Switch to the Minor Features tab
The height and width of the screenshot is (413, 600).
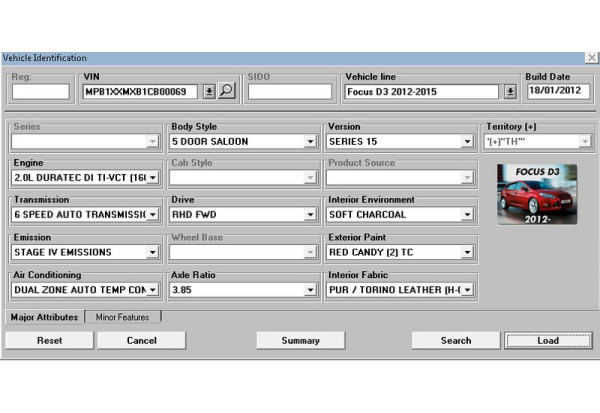pos(122,317)
